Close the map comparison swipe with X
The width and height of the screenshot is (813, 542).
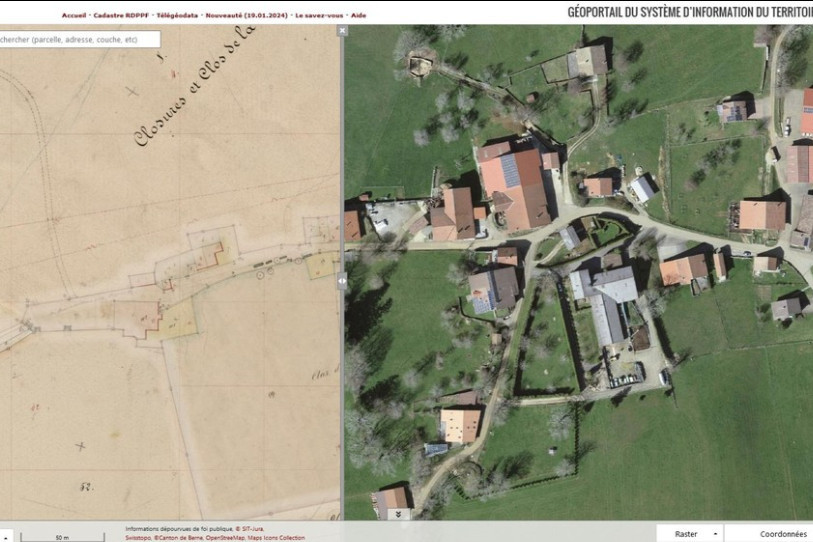point(342,31)
